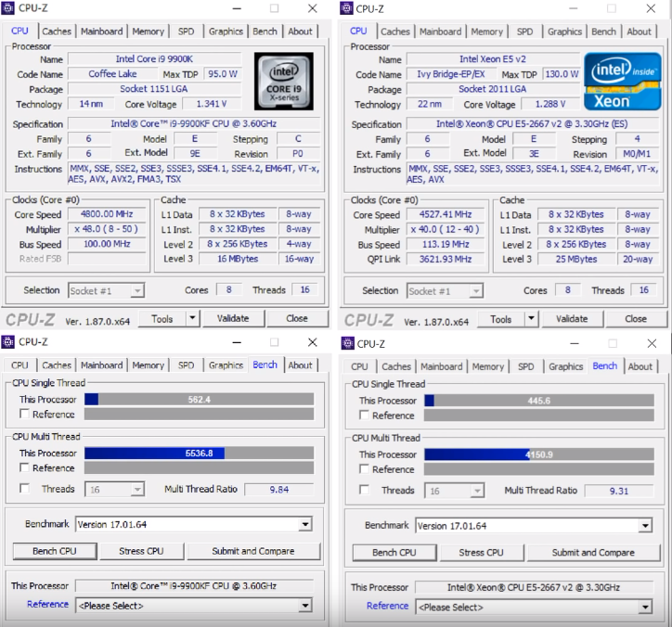The height and width of the screenshot is (627, 672).
Task: Expand the Tools dropdown arrow in the Xeon CPU window
Action: 532,319
